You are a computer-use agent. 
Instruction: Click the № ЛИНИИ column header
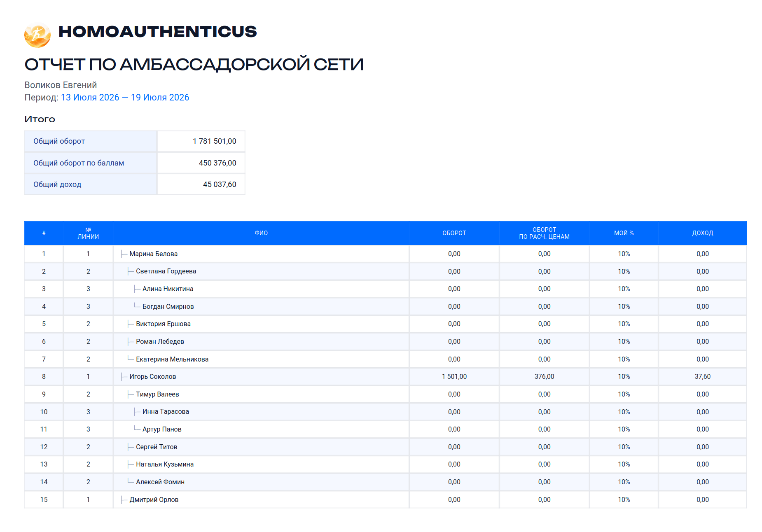[88, 233]
